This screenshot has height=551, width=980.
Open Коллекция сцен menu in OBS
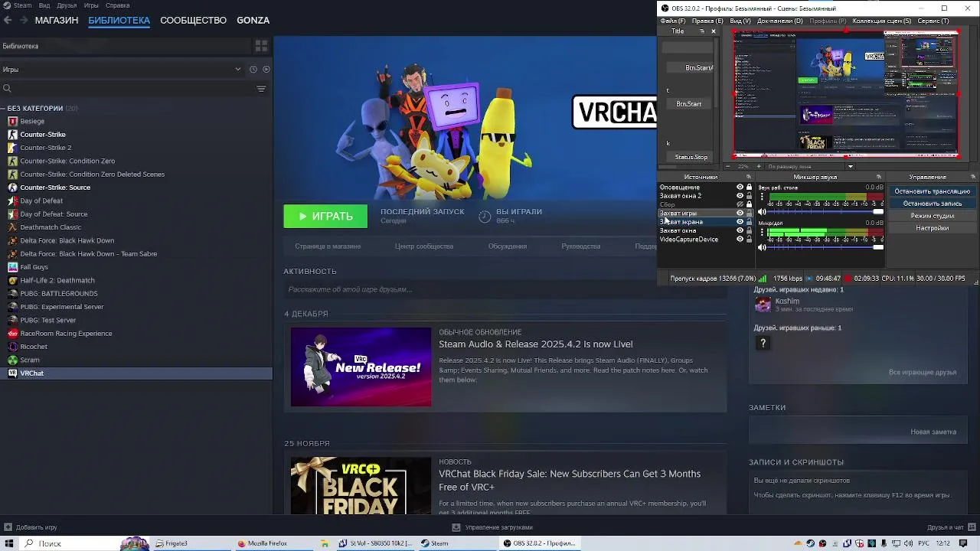point(881,21)
